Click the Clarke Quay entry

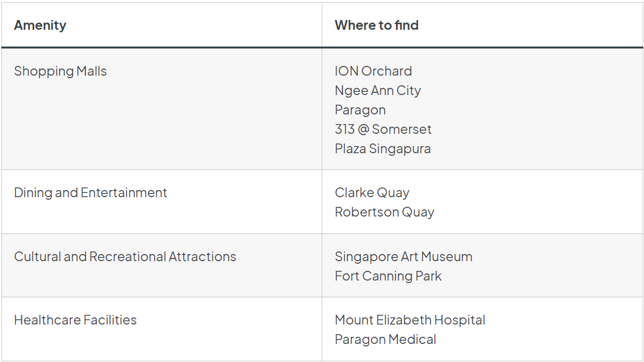pos(372,193)
